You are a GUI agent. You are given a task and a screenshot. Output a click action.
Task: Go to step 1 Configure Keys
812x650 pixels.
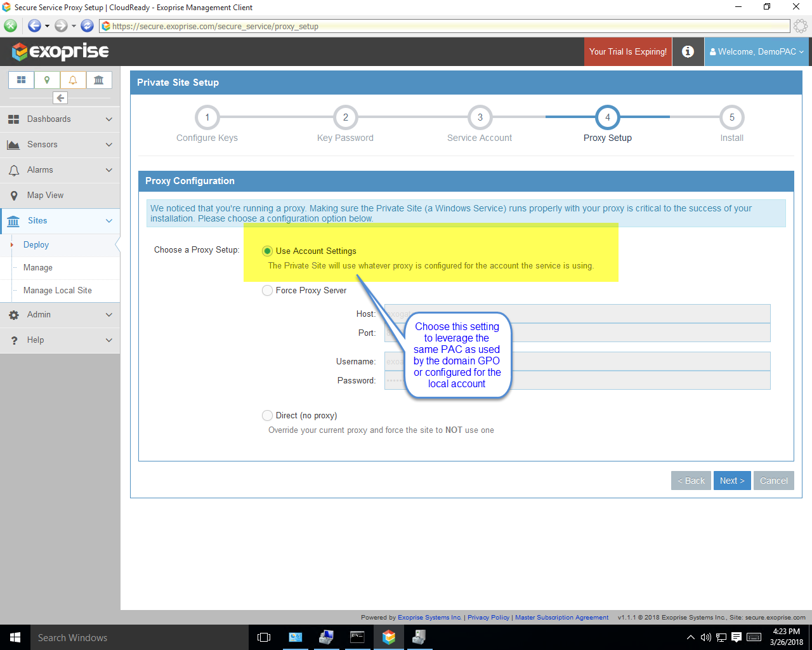click(207, 117)
